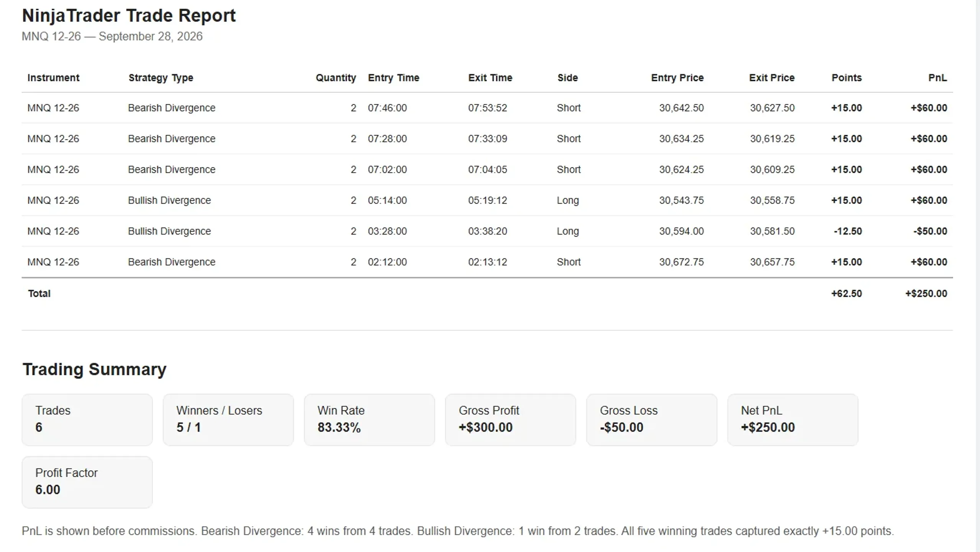Select the Trades summary card
Image resolution: width=980 pixels, height=552 pixels.
(87, 420)
